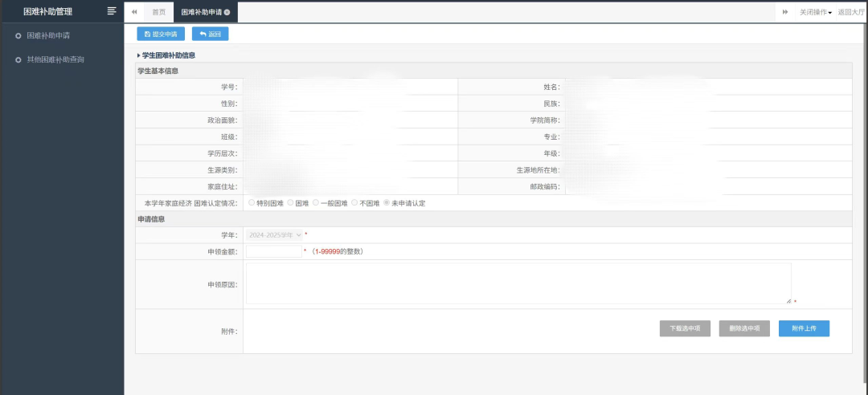868x395 pixels.
Task: Open the 关闭操作 dropdown menu
Action: point(816,12)
